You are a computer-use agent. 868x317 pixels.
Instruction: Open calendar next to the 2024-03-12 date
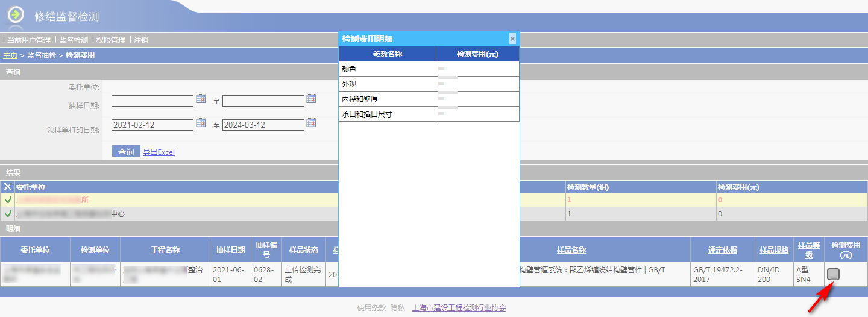click(311, 123)
